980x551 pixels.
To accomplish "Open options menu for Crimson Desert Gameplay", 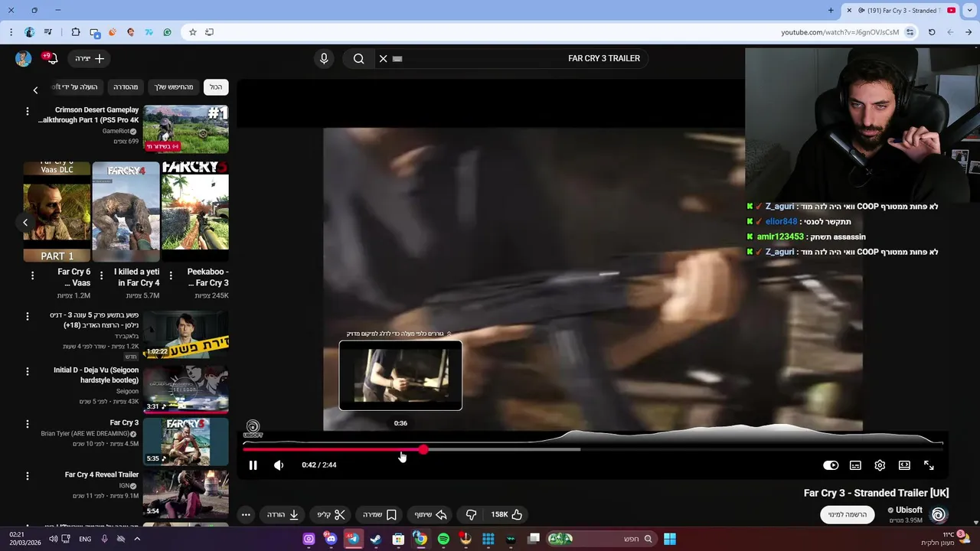I will click(28, 112).
